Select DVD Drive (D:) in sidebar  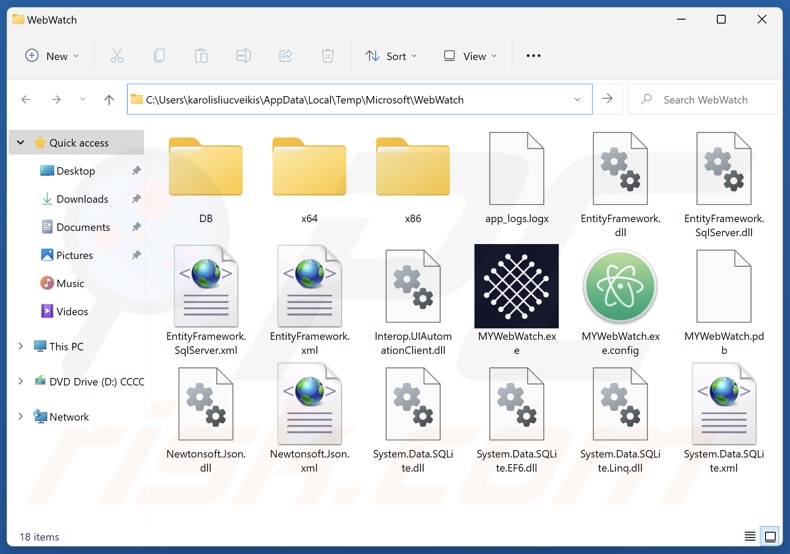[x=89, y=382]
